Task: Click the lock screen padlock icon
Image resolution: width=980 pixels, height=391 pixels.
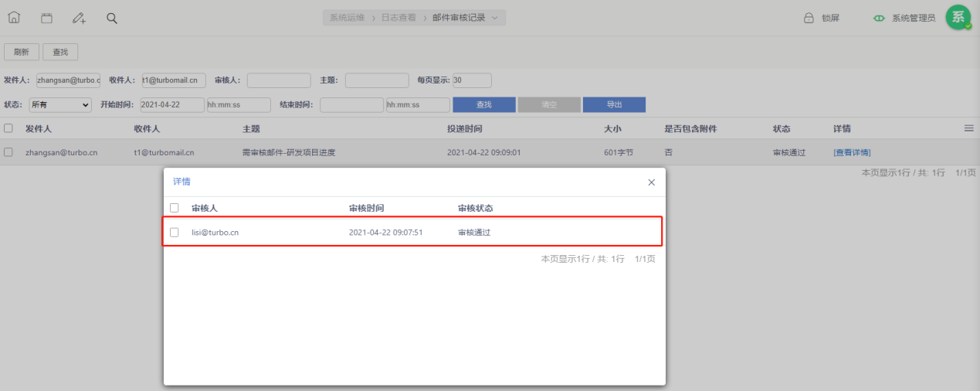Action: [x=809, y=18]
